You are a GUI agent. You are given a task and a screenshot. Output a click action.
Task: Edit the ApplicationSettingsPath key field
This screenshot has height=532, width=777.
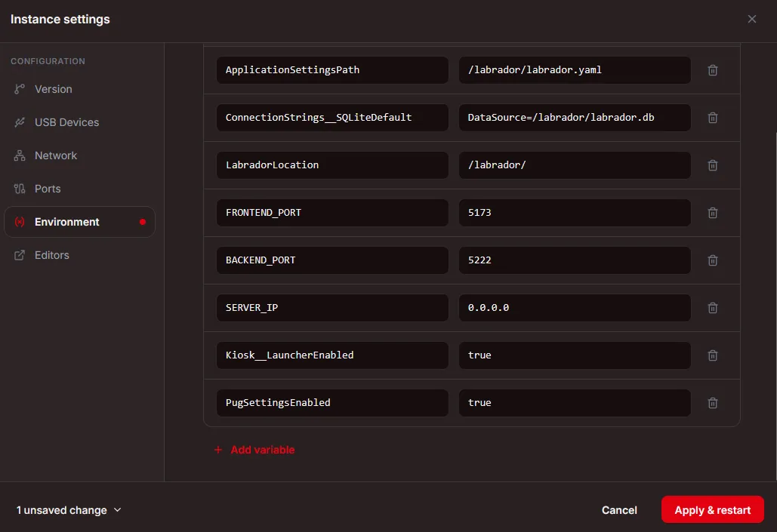pyautogui.click(x=332, y=70)
